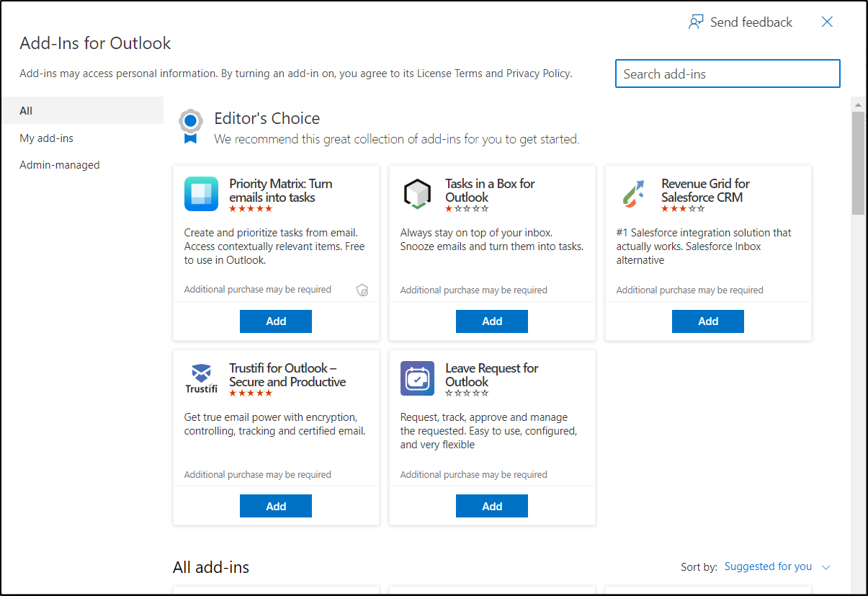Click Priority Matrix star rating
Screen dimensions: 868x596
point(251,209)
